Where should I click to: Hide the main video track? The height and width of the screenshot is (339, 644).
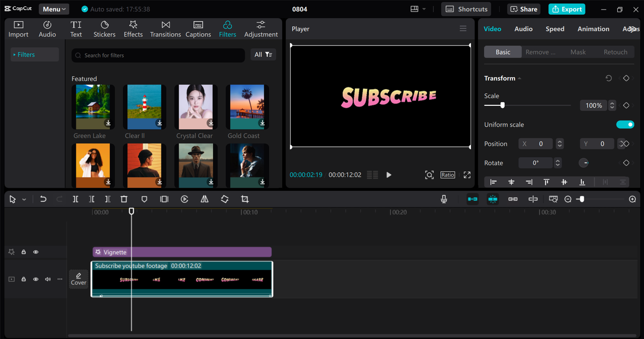tap(36, 279)
